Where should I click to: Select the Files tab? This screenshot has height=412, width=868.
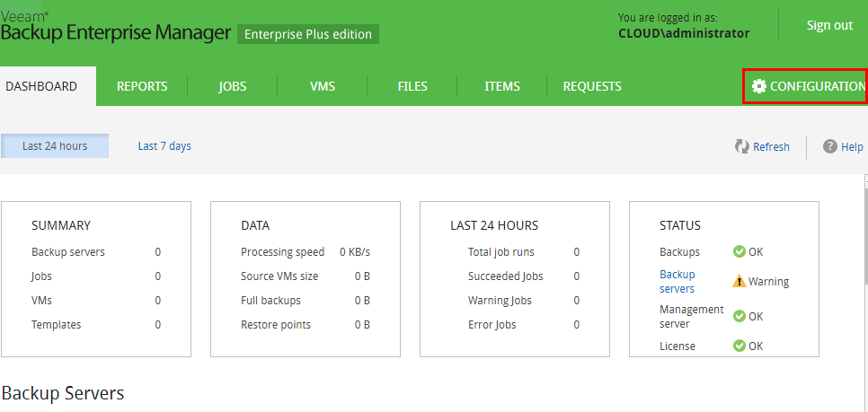coord(412,86)
